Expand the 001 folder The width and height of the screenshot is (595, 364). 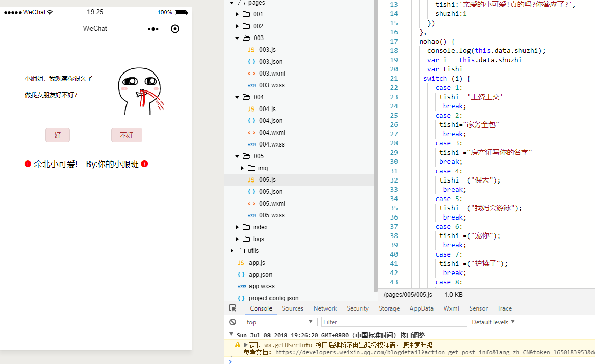[237, 14]
